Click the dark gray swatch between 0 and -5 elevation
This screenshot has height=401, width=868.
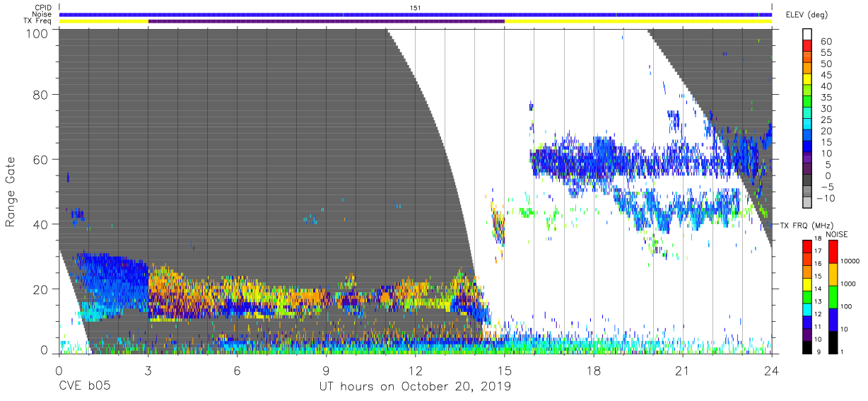pos(807,181)
